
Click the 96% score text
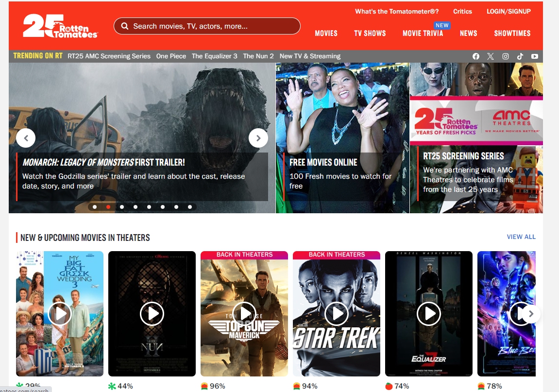218,386
